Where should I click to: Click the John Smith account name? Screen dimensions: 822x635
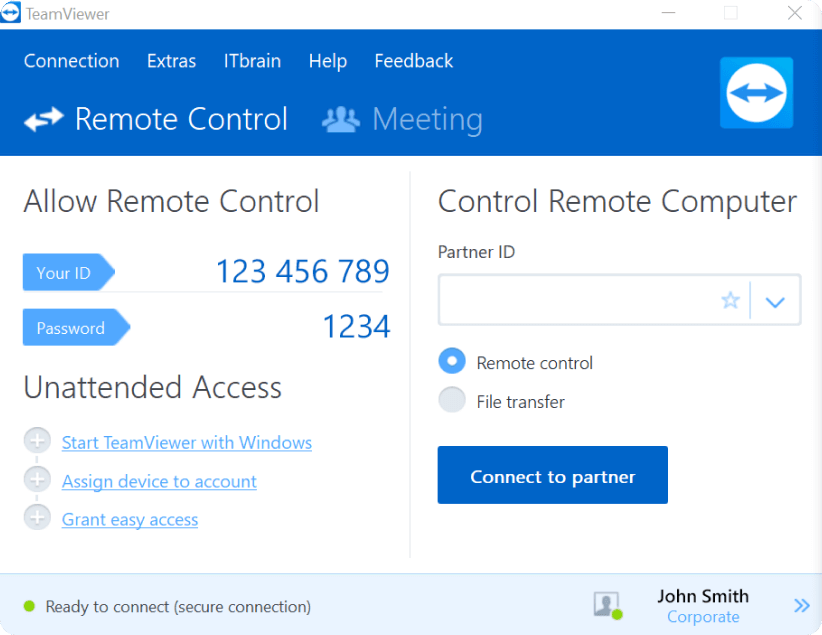click(703, 596)
